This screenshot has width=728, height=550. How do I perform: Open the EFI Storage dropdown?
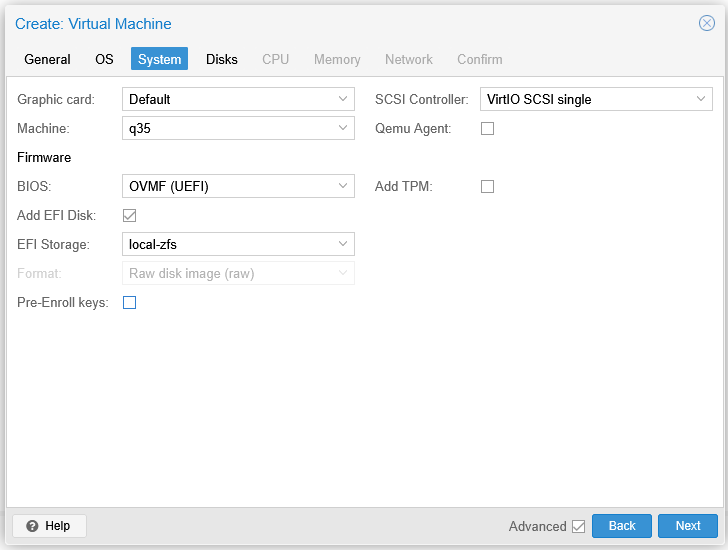pyautogui.click(x=343, y=244)
